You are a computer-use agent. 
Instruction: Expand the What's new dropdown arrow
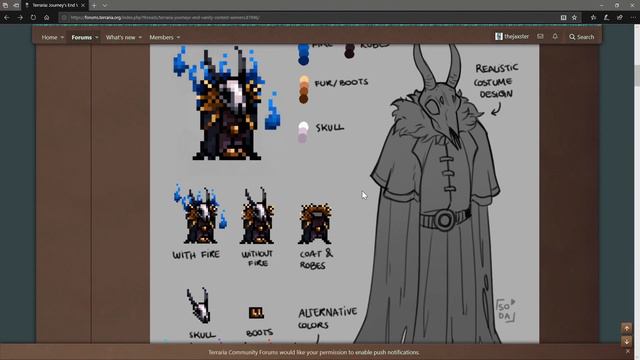pos(140,37)
